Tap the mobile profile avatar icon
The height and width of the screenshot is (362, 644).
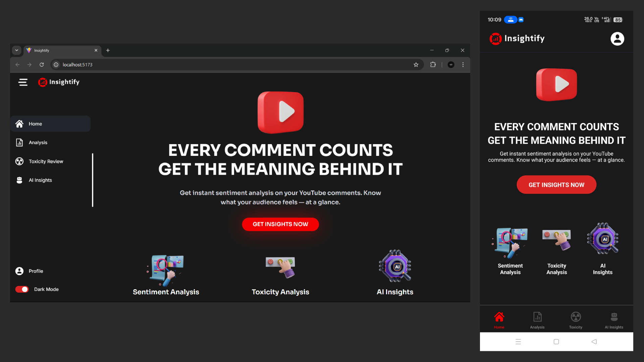pyautogui.click(x=617, y=39)
